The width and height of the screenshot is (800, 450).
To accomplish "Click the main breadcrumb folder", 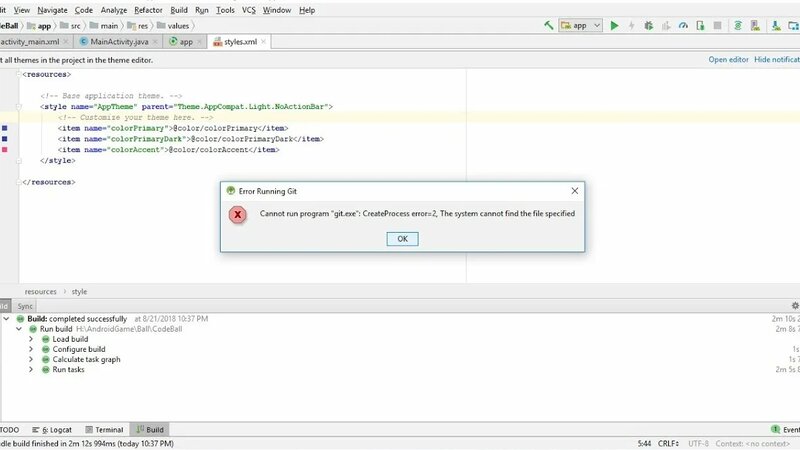I will [x=104, y=26].
